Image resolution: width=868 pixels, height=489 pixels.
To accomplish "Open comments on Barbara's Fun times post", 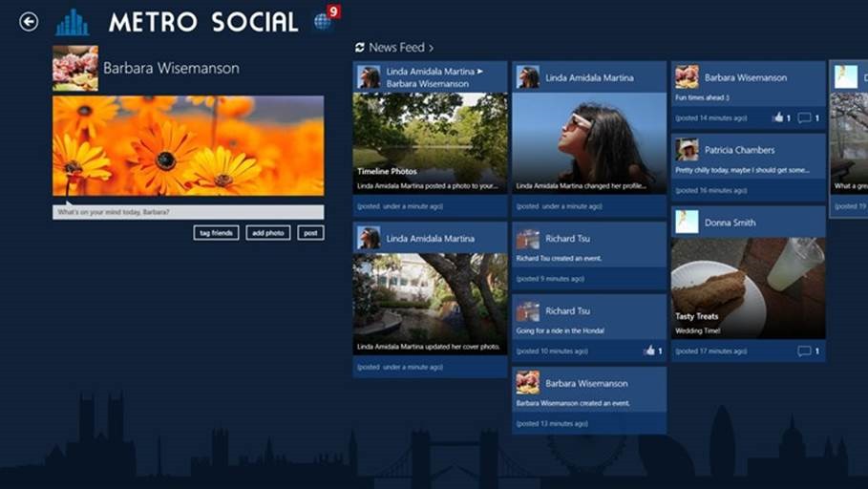I will [804, 118].
